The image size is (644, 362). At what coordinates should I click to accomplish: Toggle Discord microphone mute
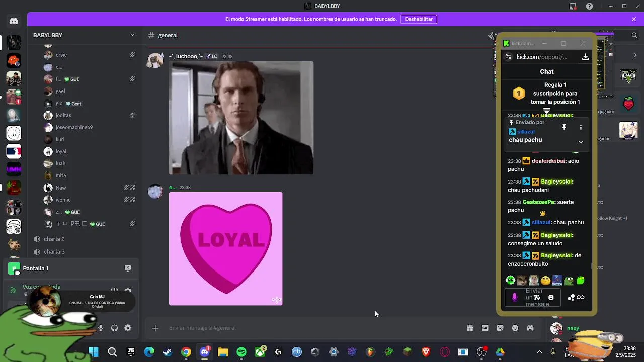[x=101, y=328]
